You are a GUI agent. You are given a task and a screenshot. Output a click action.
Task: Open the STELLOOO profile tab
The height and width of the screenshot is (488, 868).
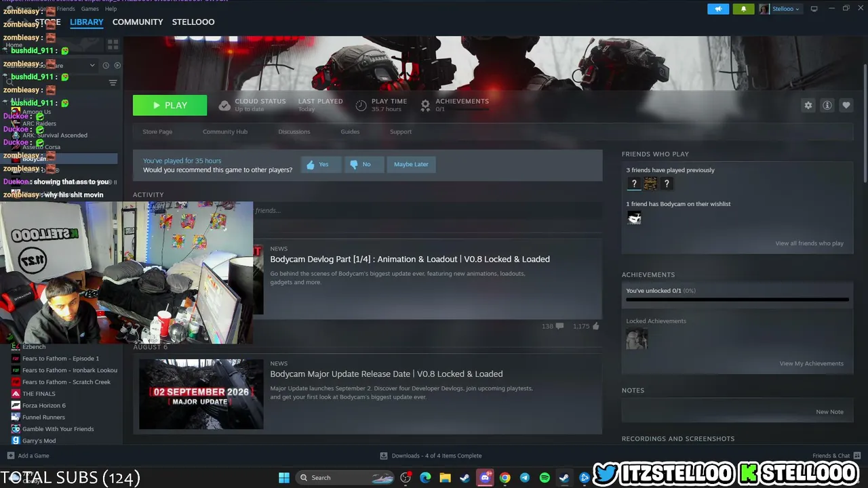pyautogui.click(x=193, y=22)
